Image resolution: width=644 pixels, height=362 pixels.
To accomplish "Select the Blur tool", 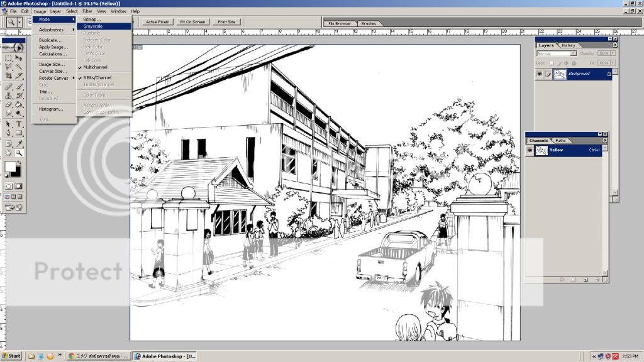I will (8, 113).
